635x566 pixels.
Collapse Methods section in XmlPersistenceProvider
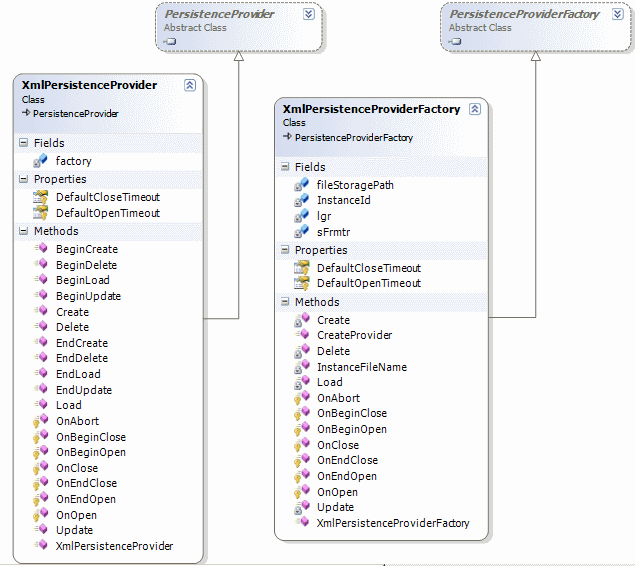[x=23, y=231]
